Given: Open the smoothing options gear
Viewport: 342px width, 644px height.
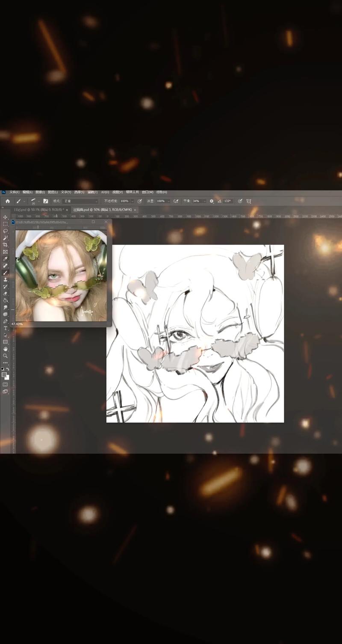Looking at the screenshot, I should [211, 201].
